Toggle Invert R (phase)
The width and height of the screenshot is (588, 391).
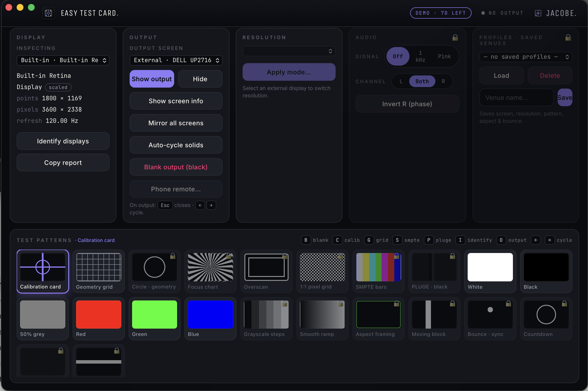[407, 104]
